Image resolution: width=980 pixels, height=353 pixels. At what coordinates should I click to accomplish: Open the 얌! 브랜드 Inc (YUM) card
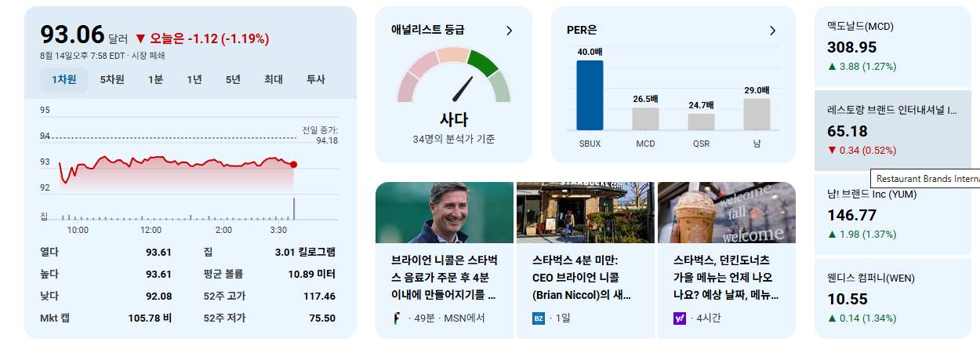[893, 214]
